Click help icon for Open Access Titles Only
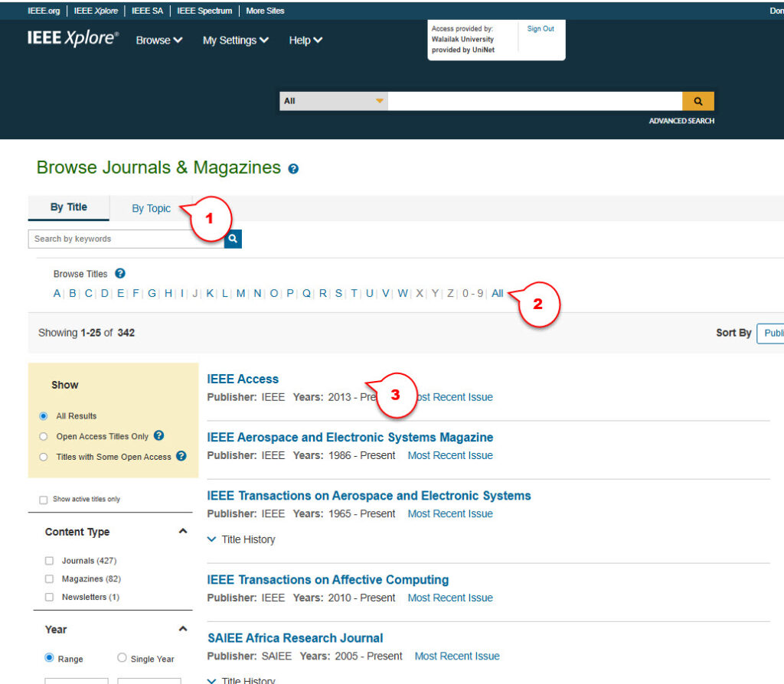The width and height of the screenshot is (784, 684). point(158,436)
